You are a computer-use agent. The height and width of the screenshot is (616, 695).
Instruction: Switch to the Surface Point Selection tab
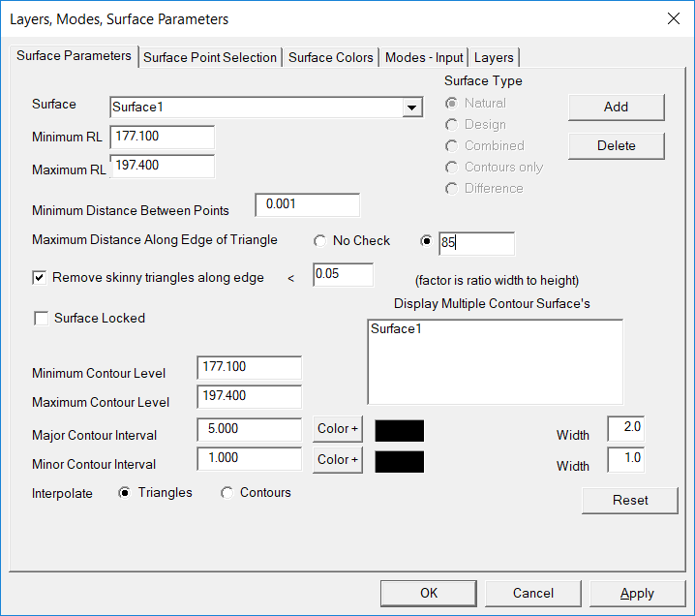[x=210, y=57]
